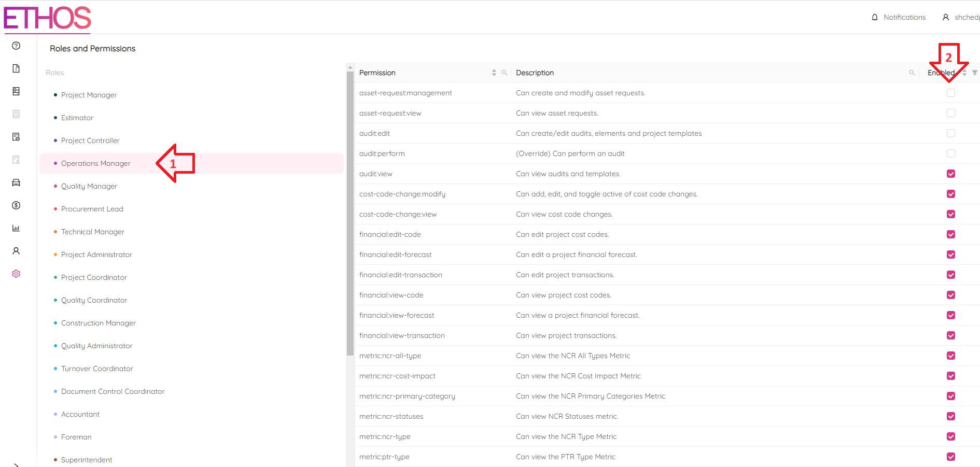Toggle sort on the Permission column
The image size is (980, 467).
[493, 73]
